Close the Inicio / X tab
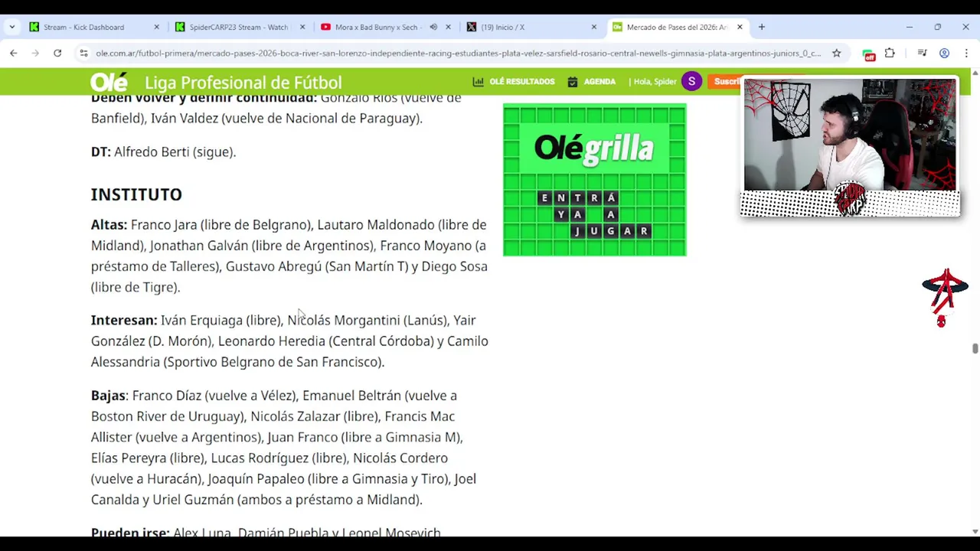Screen dimensions: 980x551 593,27
